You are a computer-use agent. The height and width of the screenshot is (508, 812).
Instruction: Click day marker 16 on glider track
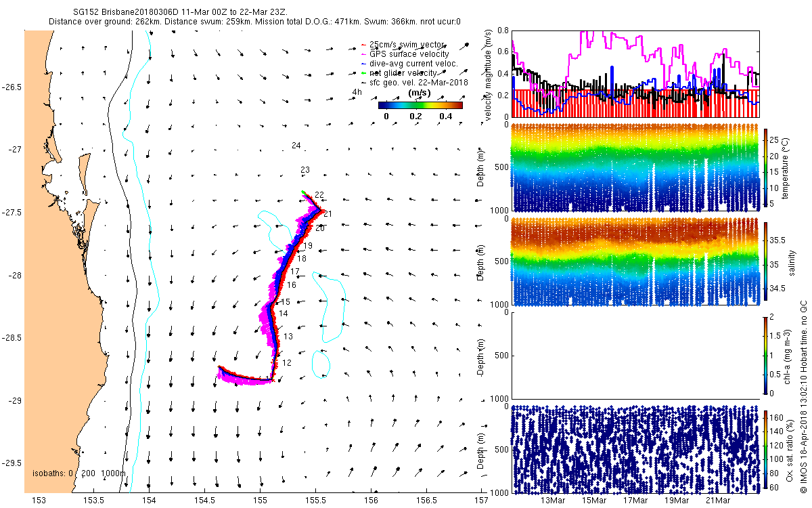tap(292, 285)
